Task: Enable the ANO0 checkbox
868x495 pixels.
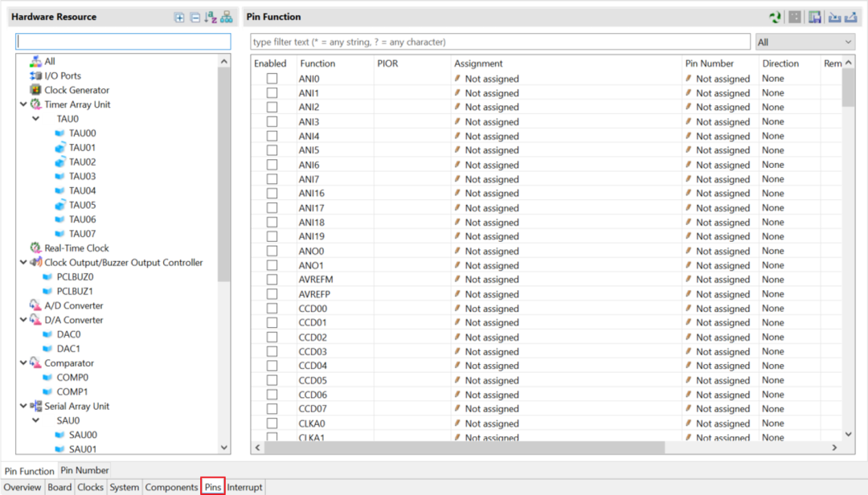Action: 272,251
